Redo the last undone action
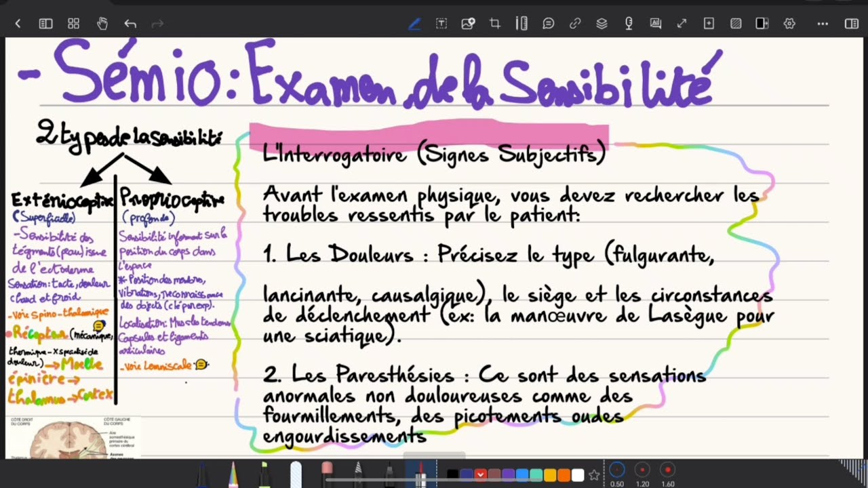This screenshot has height=488, width=868. pyautogui.click(x=158, y=24)
